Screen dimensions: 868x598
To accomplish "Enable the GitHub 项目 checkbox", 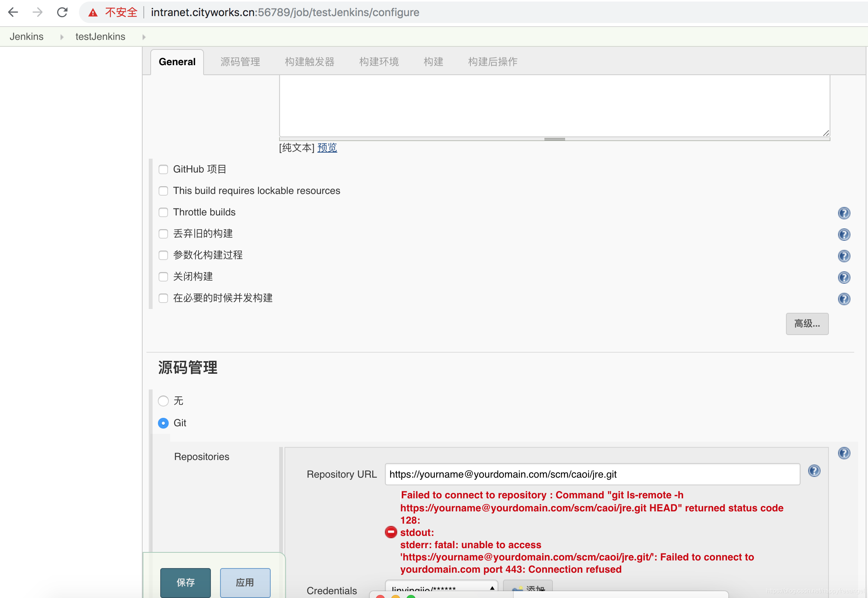I will click(x=163, y=169).
